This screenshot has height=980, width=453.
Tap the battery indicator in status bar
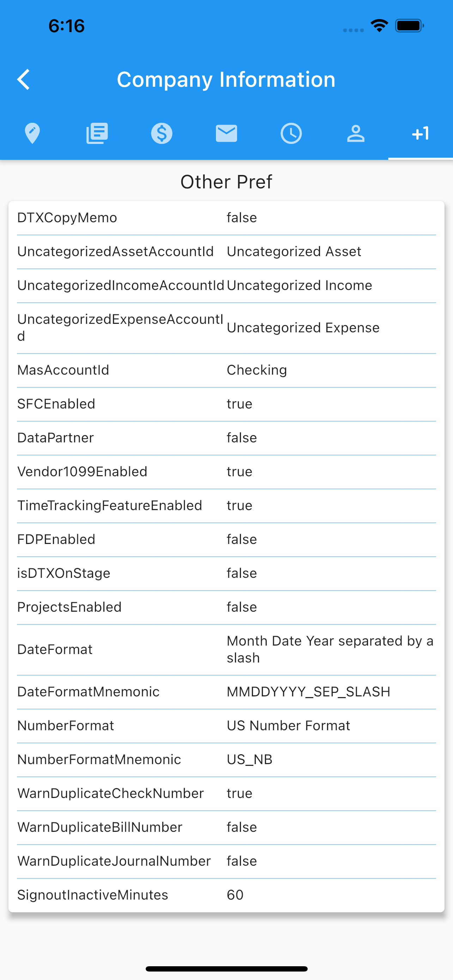(410, 25)
